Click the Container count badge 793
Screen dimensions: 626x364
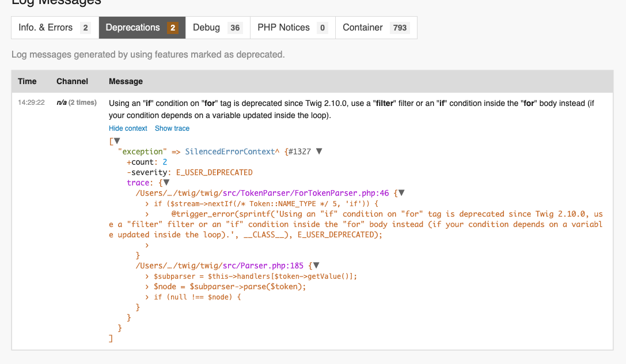click(400, 28)
